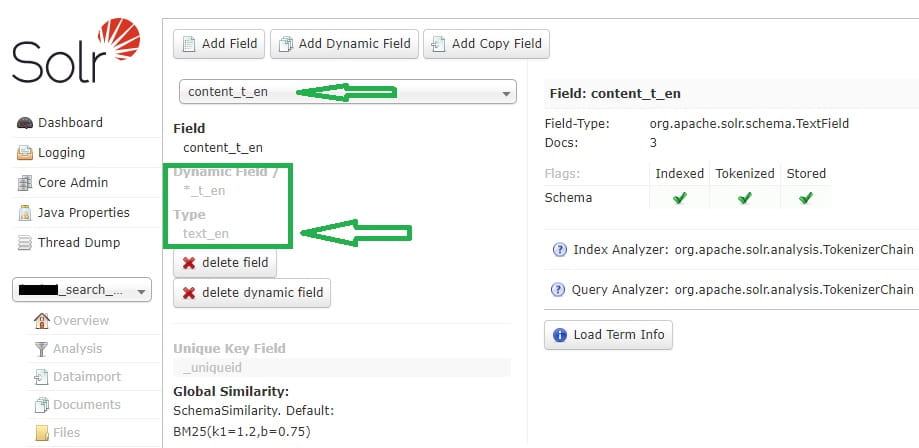
Task: Click the Docs count value 3
Action: point(653,143)
